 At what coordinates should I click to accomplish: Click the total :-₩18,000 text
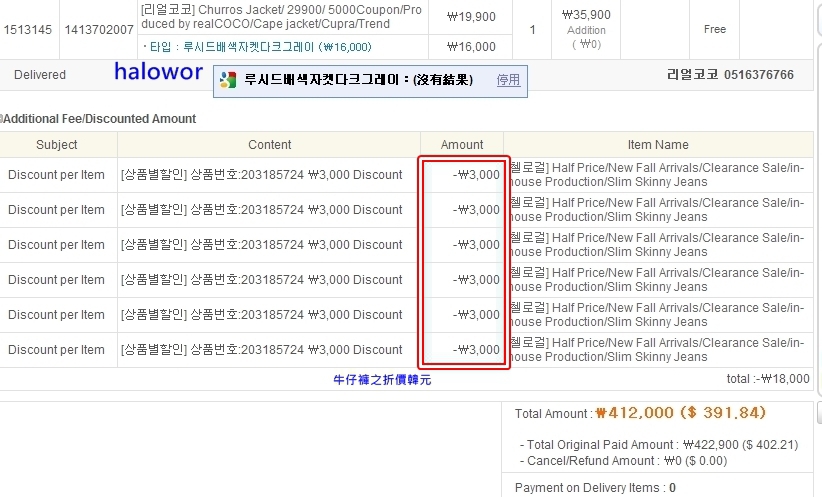(x=768, y=379)
